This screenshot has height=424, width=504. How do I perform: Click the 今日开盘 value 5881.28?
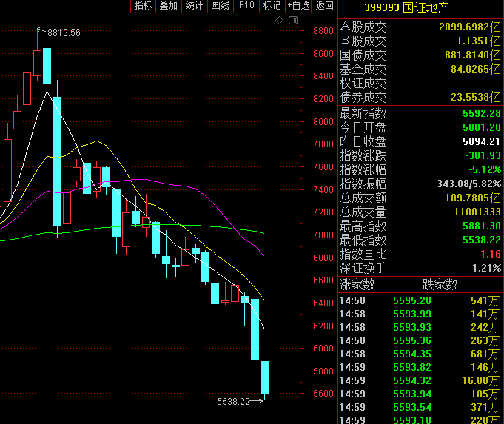tap(482, 127)
